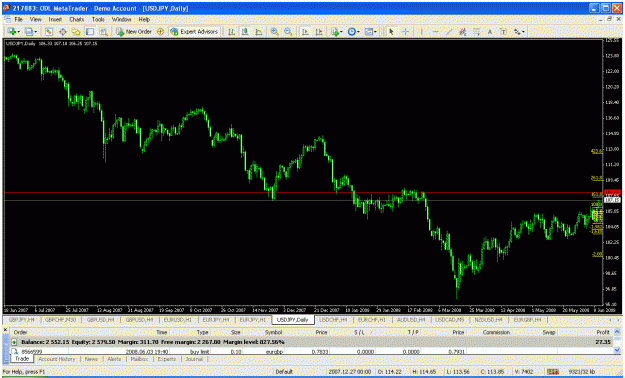This screenshot has width=625, height=378.
Task: Toggle the Expert Advisors button
Action: coord(194,32)
